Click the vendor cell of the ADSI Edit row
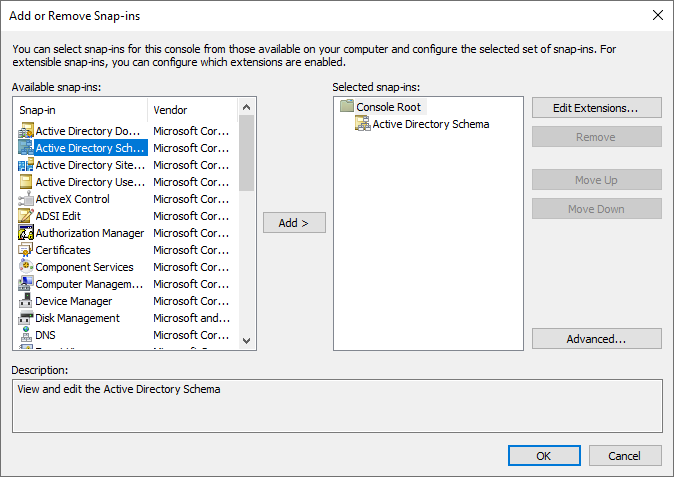Image resolution: width=674 pixels, height=477 pixels. 191,216
